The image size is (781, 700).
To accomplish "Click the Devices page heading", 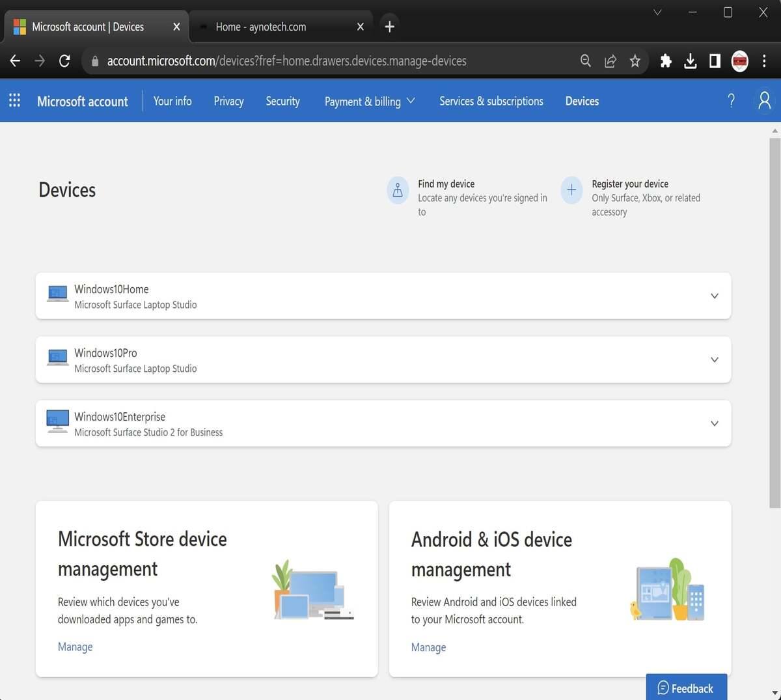I will 67,190.
